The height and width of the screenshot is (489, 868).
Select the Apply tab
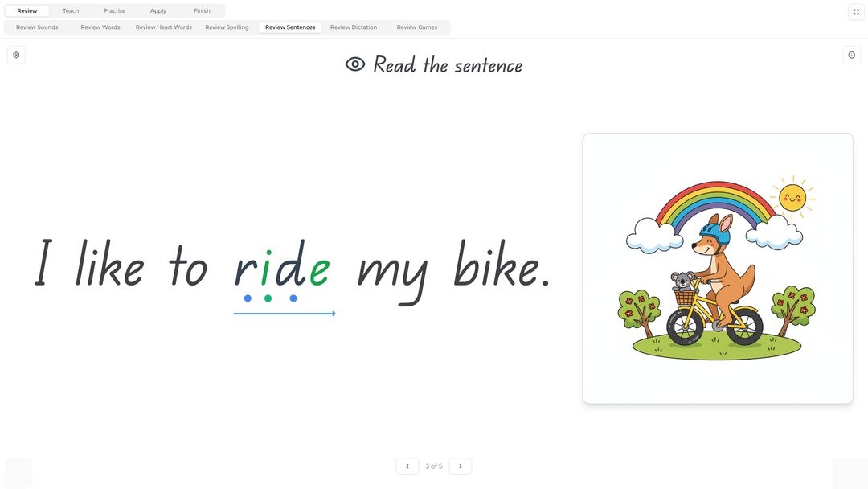tap(158, 10)
